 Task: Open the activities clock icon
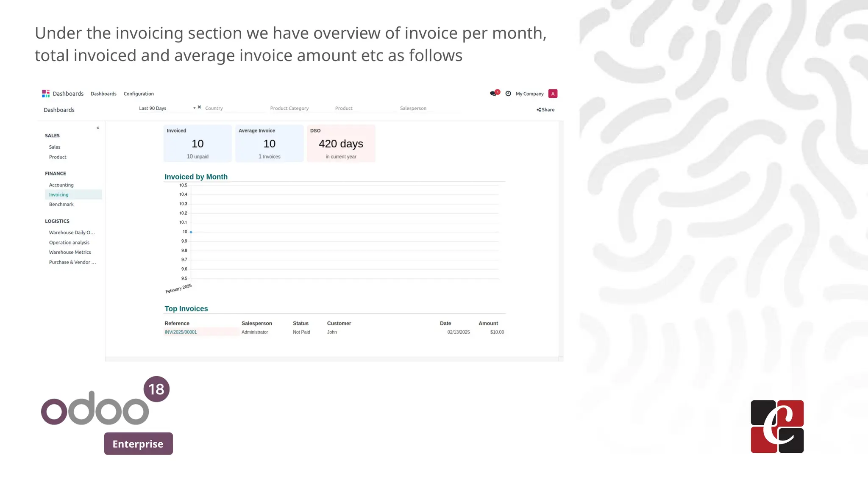(508, 94)
